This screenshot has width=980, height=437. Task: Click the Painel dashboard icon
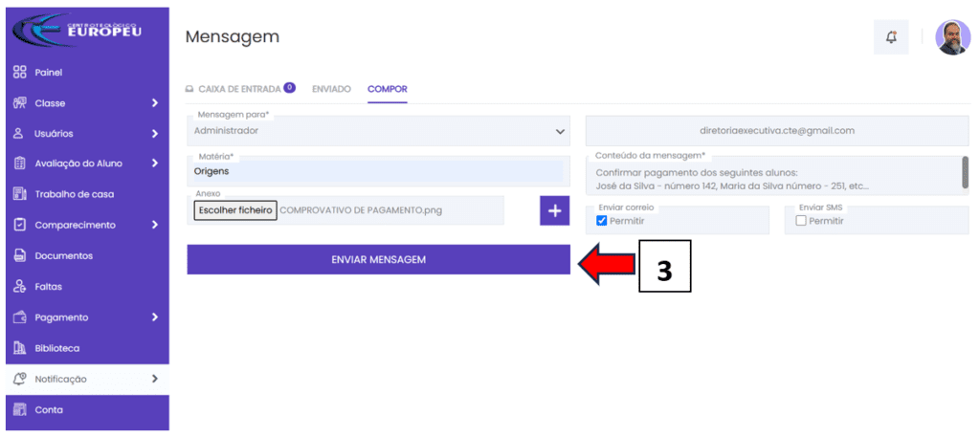pyautogui.click(x=19, y=73)
